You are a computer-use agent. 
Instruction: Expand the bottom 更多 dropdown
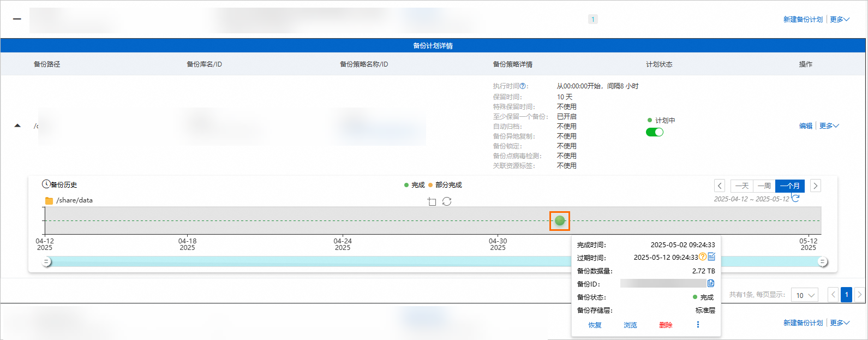click(840, 323)
